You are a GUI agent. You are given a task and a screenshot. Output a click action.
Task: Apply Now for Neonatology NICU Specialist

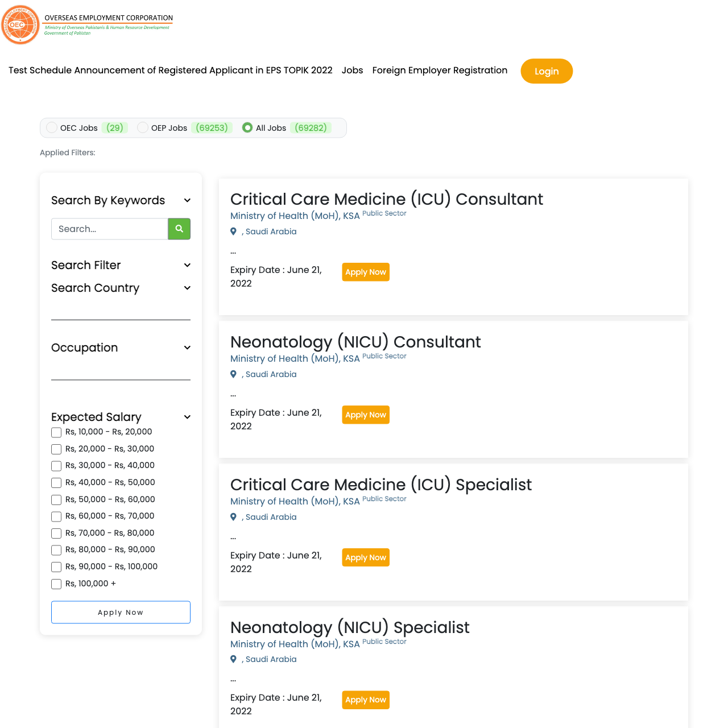pyautogui.click(x=366, y=700)
